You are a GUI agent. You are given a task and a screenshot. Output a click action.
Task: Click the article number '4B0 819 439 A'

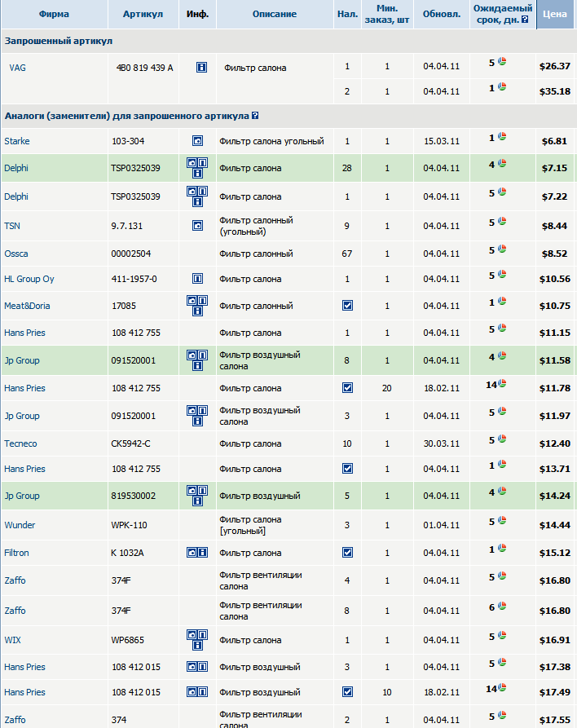(144, 68)
